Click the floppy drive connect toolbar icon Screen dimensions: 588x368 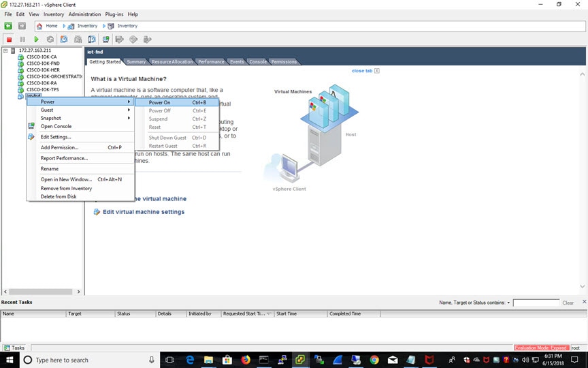pos(120,40)
